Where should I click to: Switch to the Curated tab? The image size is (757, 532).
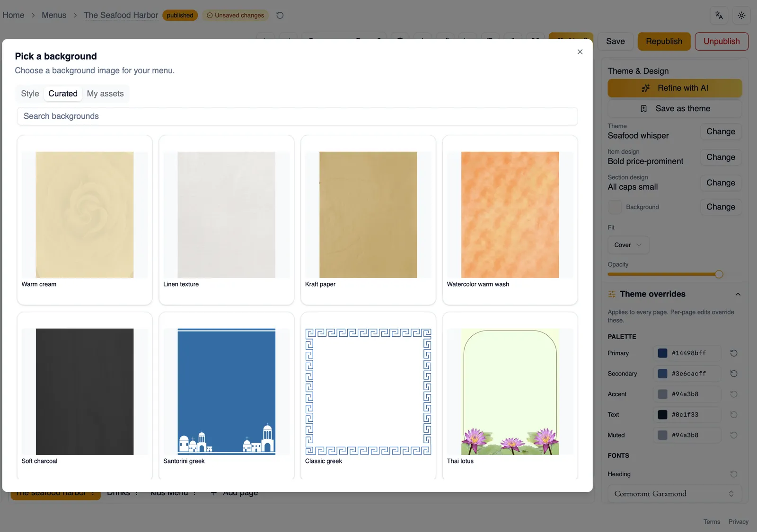coord(63,94)
